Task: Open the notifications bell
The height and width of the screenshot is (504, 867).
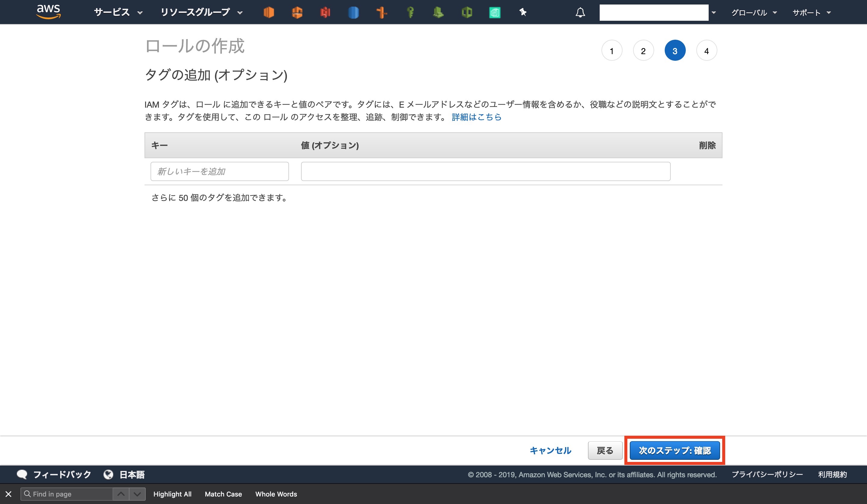Action: 580,13
